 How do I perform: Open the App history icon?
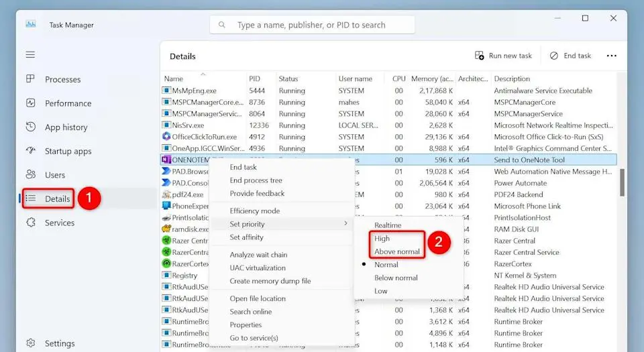30,127
